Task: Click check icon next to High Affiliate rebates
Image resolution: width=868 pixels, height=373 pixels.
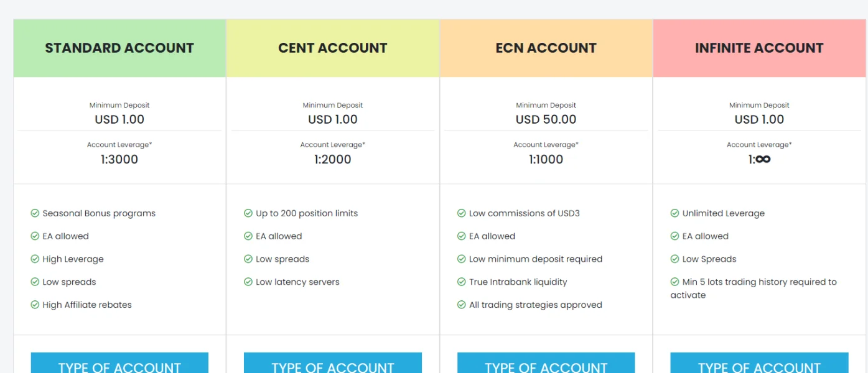Action: click(x=35, y=305)
